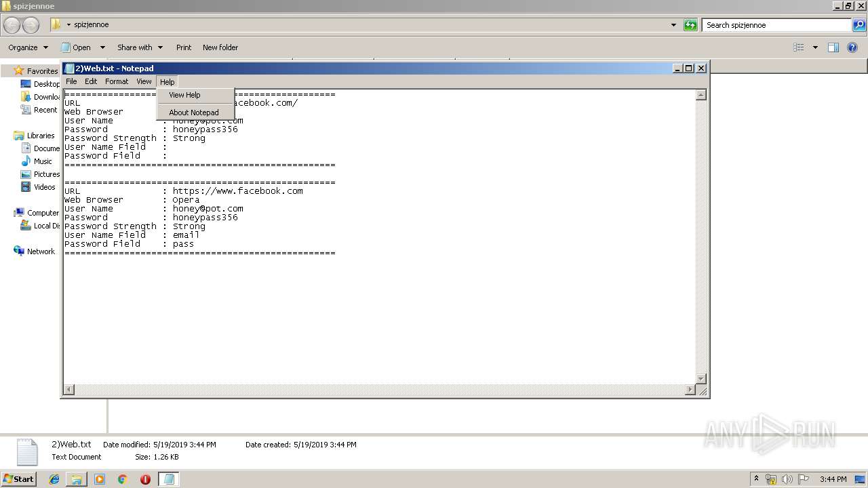Select Network in the navigation pane
Screen dimensions: 868x488
pos(34,251)
